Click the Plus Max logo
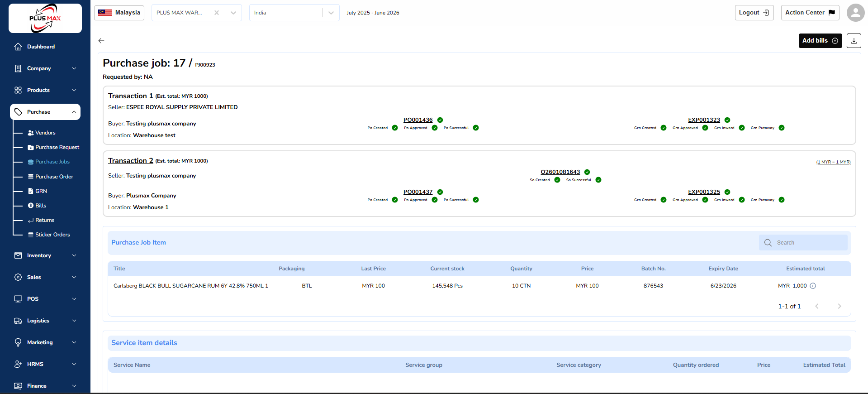Viewport: 868px width, 394px height. (x=45, y=19)
